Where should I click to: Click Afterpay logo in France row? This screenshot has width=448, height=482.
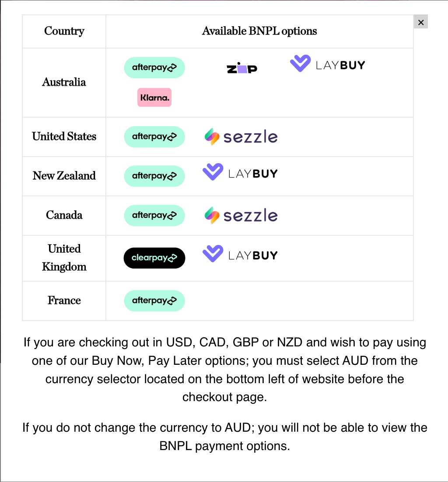[154, 300]
